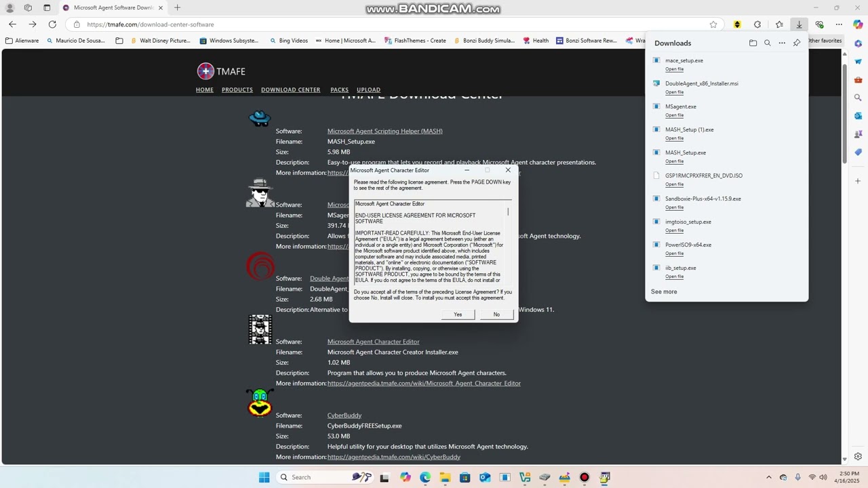Open file for mace_setup.exe
This screenshot has height=488, width=868.
[x=674, y=69]
